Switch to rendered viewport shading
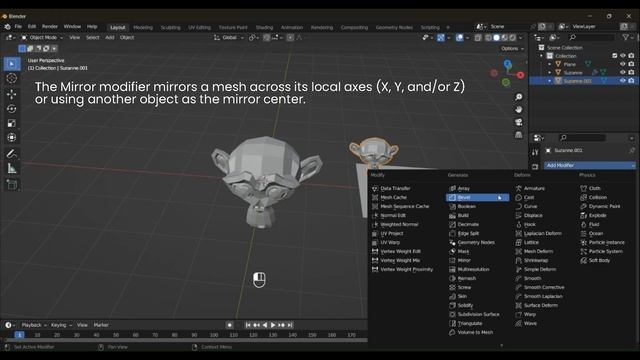 pos(513,38)
